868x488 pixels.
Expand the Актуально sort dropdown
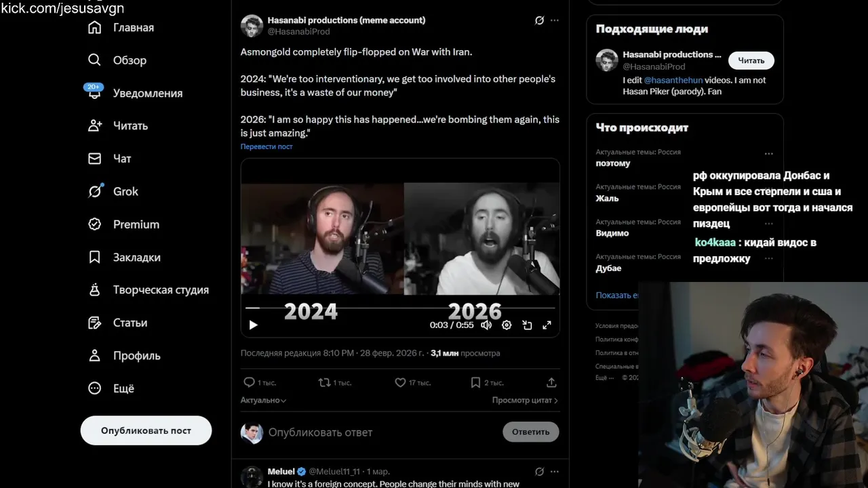(x=263, y=401)
